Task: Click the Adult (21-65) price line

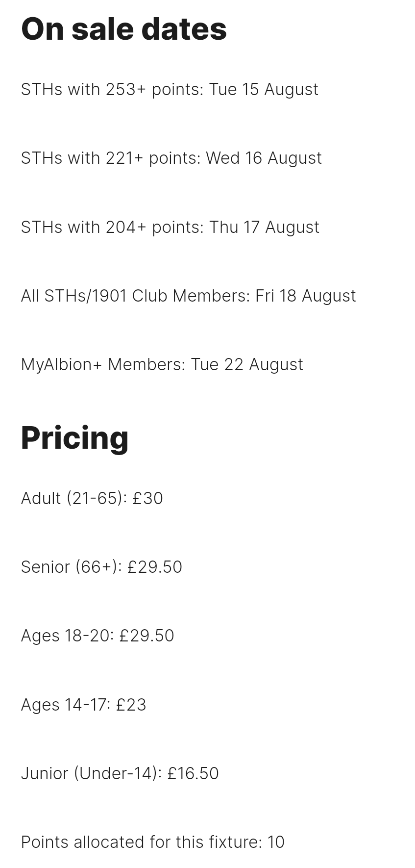Action: (92, 499)
